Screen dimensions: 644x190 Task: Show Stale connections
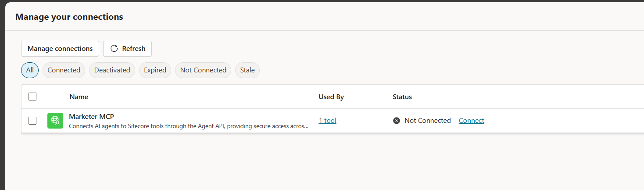pyautogui.click(x=247, y=70)
